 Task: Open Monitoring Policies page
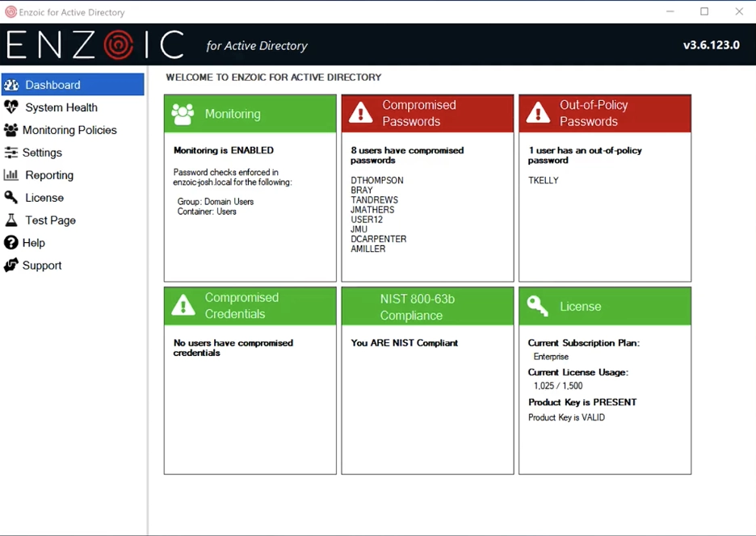68,129
